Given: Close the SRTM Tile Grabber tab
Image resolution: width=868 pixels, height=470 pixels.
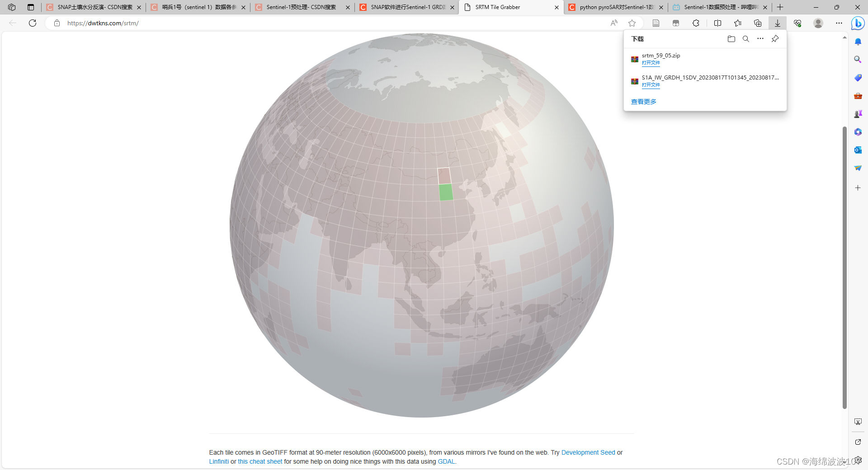Looking at the screenshot, I should 557,7.
